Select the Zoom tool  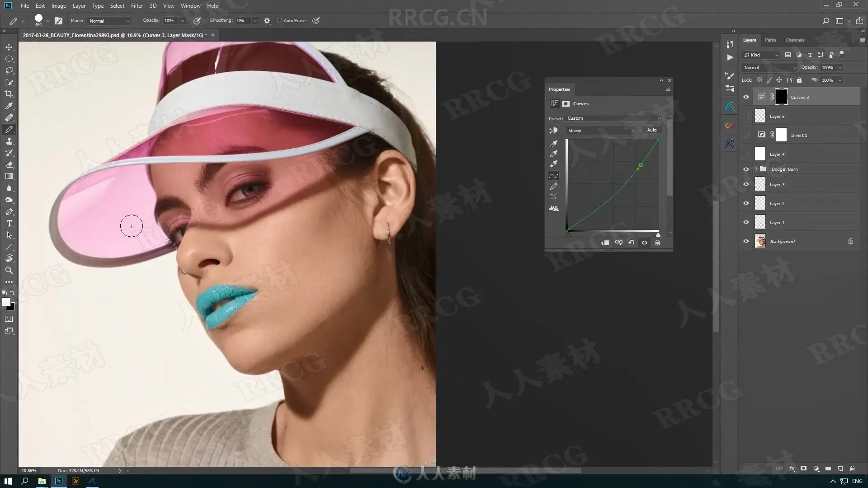coord(9,270)
